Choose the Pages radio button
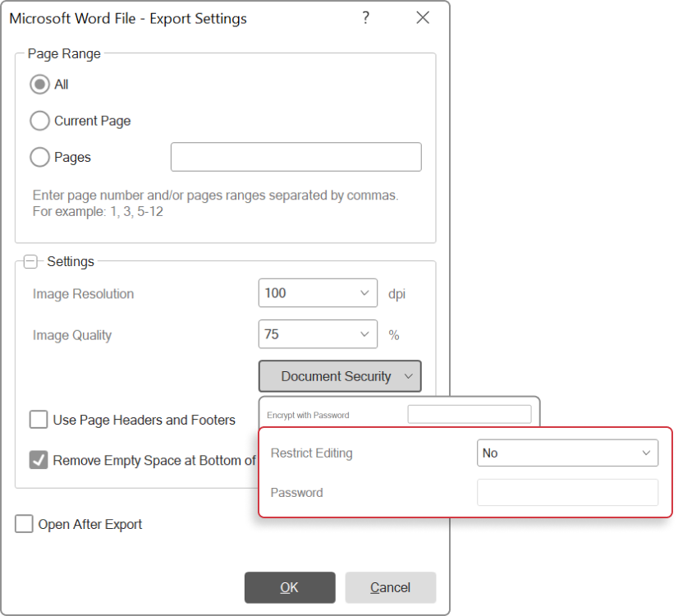The image size is (678, 616). click(39, 157)
